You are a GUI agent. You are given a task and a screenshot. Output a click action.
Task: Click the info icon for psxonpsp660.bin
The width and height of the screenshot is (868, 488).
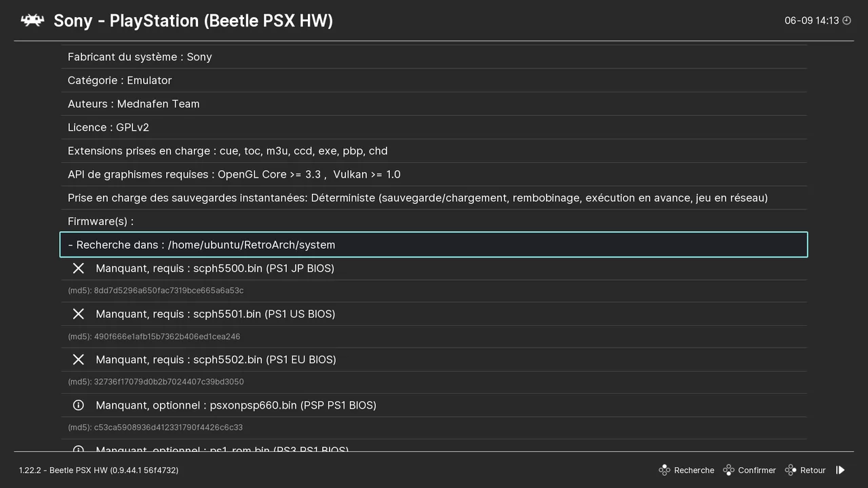[79, 405]
